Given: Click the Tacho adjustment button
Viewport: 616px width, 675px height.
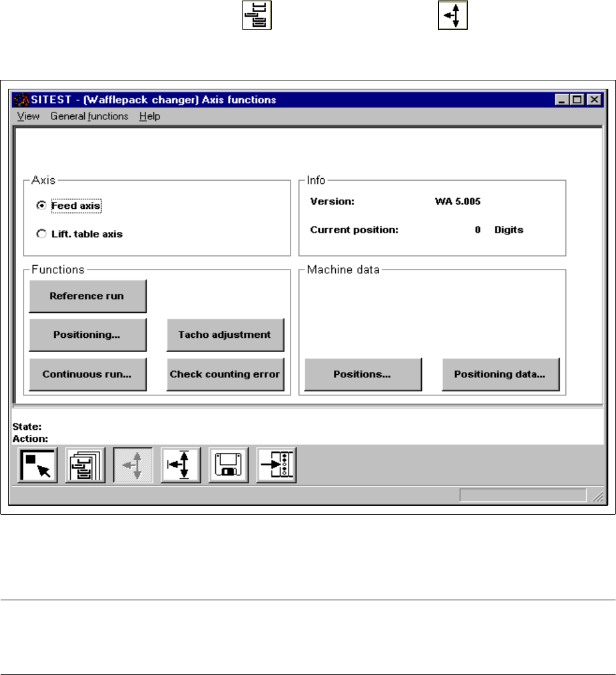Looking at the screenshot, I should [x=225, y=335].
